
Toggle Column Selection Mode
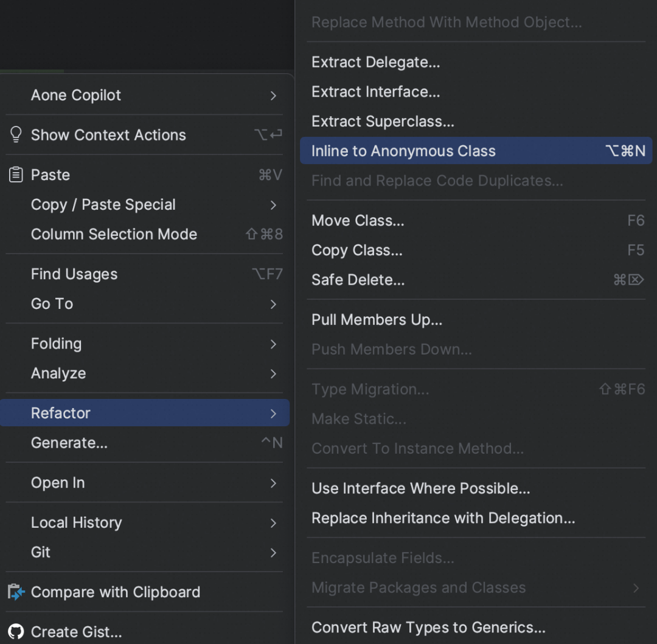[x=145, y=234]
